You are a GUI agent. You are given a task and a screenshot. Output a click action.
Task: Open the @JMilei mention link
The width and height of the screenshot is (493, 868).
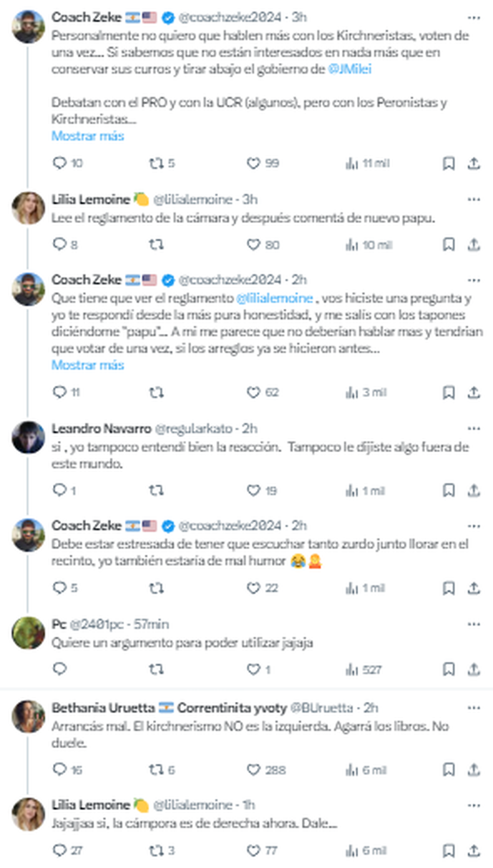tap(349, 70)
